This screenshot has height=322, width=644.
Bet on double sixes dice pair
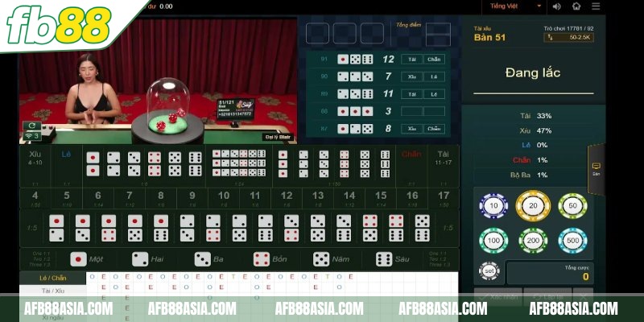196,164
